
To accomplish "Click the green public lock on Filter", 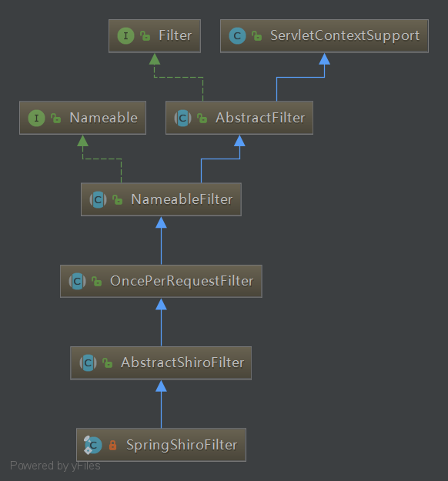I will click(x=145, y=36).
